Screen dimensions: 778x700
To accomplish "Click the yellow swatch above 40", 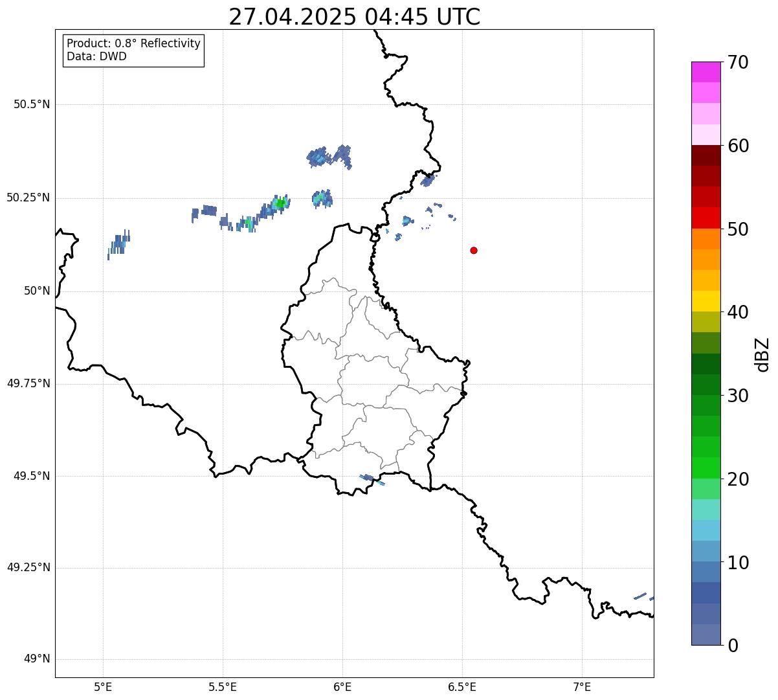I will coord(706,301).
